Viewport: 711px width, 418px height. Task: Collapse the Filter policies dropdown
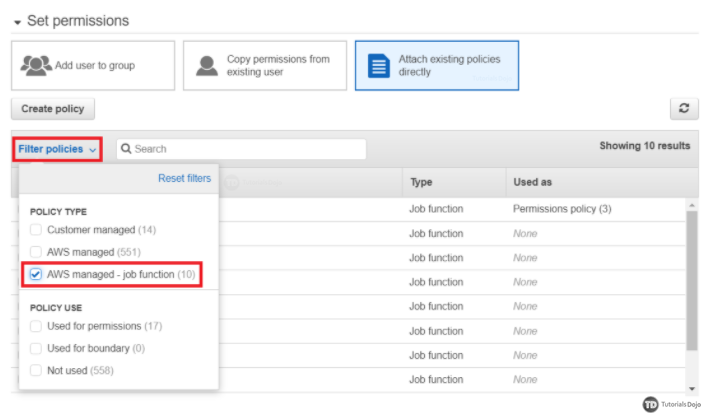coord(57,149)
